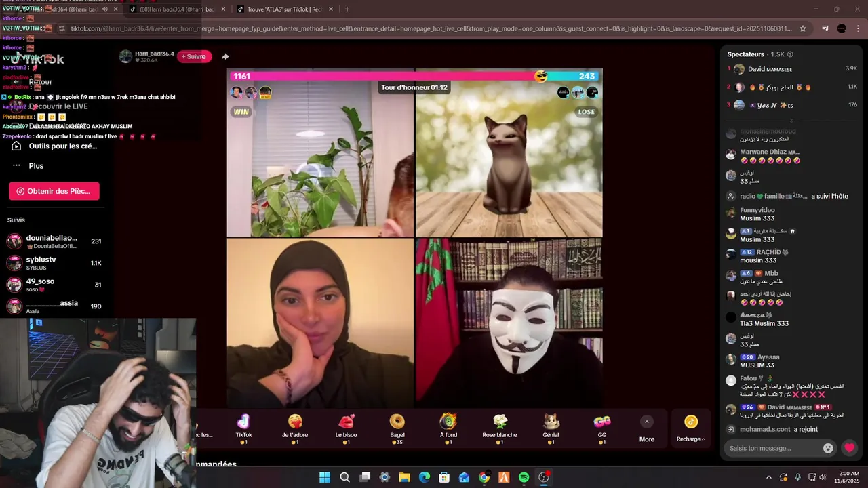Open OBS Studio from the taskbar
This screenshot has height=488, width=868.
tap(544, 477)
